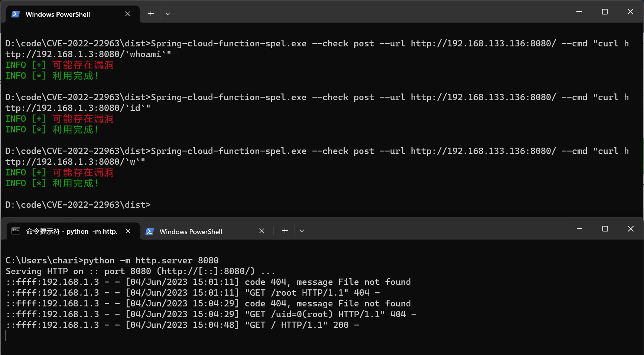Close the upper terminal window
Screen dimensions: 644x355
630,12
